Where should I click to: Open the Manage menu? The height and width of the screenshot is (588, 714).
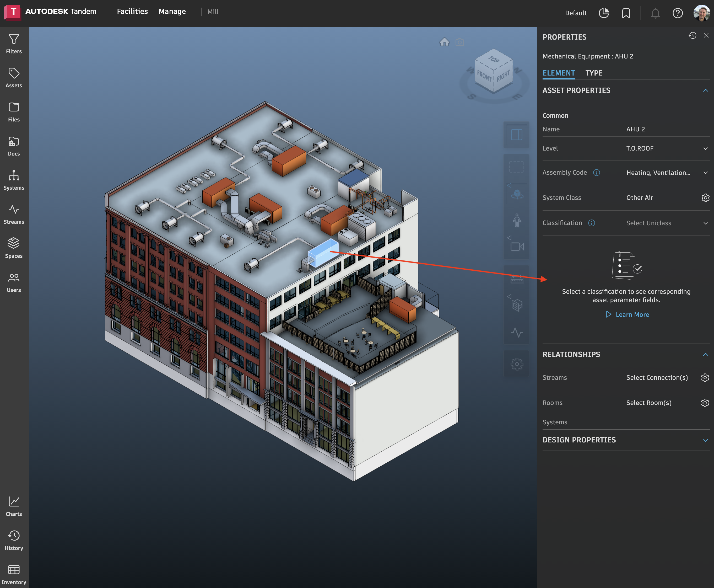[x=172, y=12]
